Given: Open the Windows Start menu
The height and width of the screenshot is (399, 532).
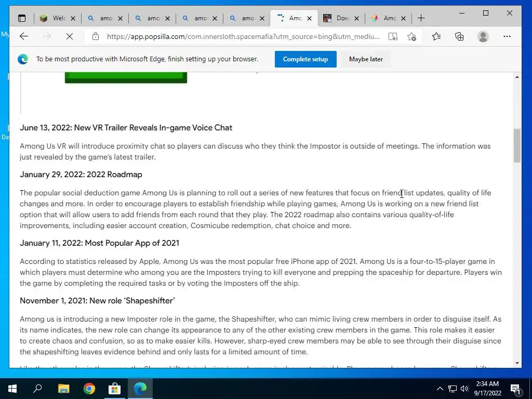Looking at the screenshot, I should [x=12, y=389].
